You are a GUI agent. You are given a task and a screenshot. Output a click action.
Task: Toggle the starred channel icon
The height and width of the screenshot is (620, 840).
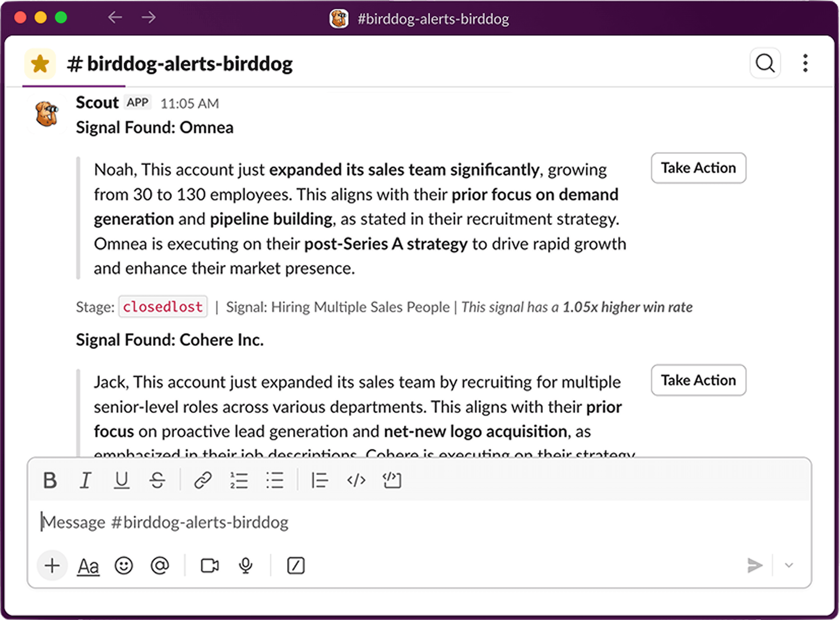point(40,64)
